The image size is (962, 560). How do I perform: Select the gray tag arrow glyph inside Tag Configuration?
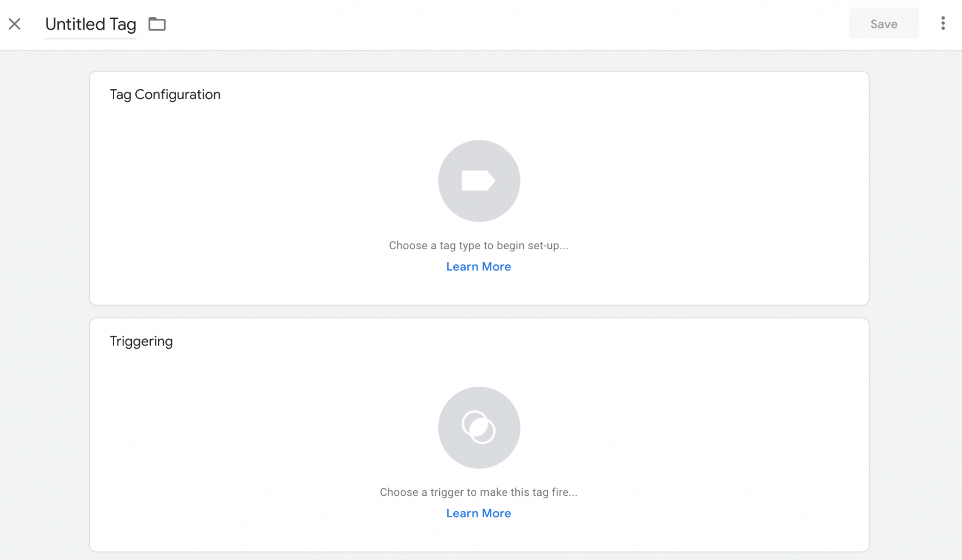[479, 181]
